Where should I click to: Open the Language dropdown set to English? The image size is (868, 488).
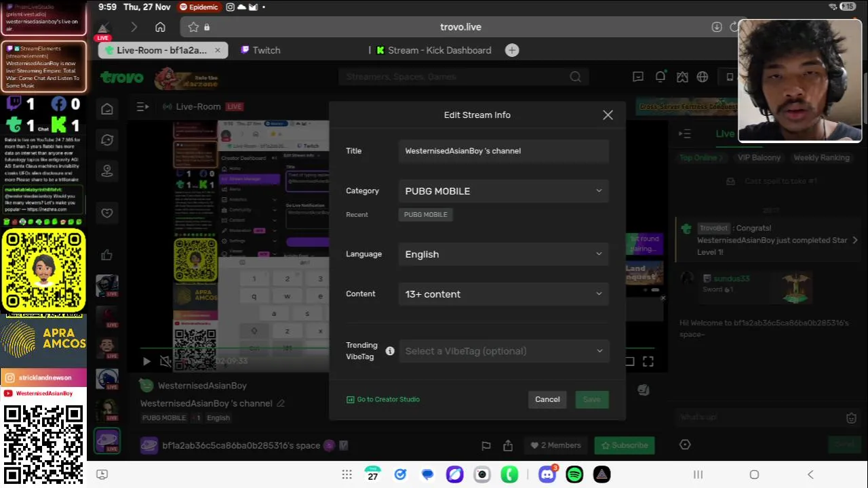click(503, 254)
